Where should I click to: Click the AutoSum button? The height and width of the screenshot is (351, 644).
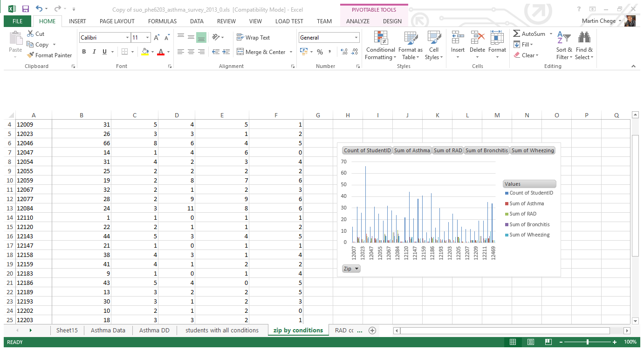(x=528, y=34)
